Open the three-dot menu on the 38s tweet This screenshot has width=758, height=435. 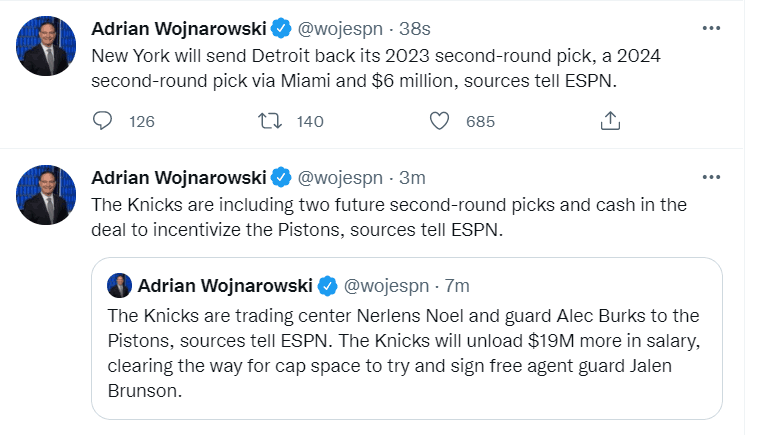[711, 29]
